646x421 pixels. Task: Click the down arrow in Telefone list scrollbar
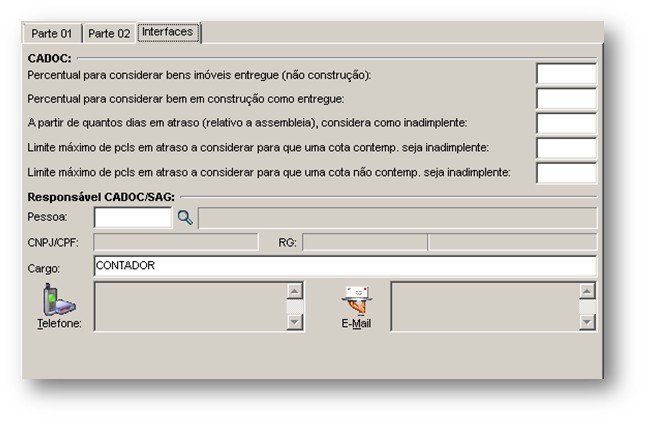[x=295, y=322]
